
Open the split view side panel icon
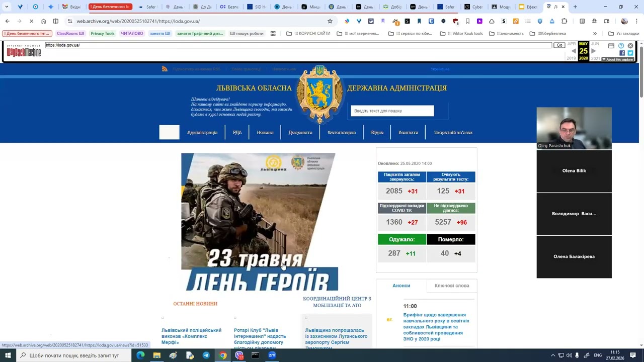56,21
